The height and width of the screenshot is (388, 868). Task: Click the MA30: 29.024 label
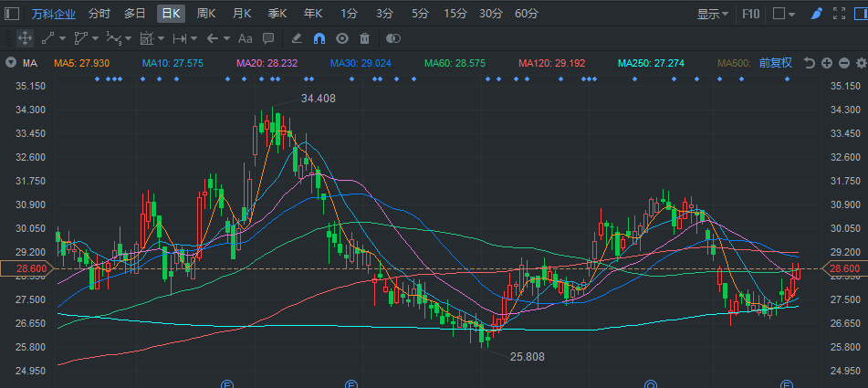click(x=361, y=63)
